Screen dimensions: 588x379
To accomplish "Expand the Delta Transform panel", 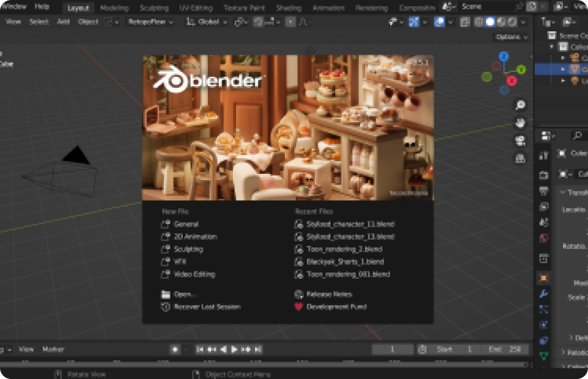I will click(570, 337).
